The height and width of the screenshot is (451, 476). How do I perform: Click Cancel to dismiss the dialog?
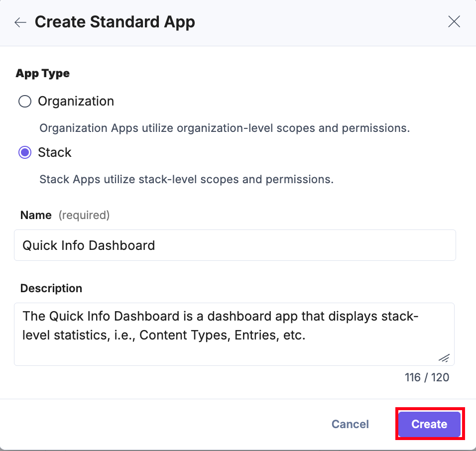pos(350,424)
